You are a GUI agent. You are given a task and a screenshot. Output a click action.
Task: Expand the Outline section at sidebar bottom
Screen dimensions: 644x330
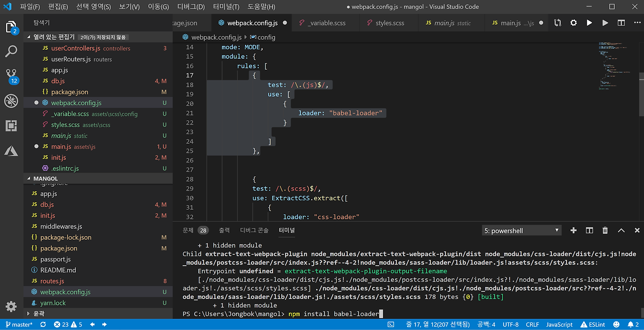point(98,313)
